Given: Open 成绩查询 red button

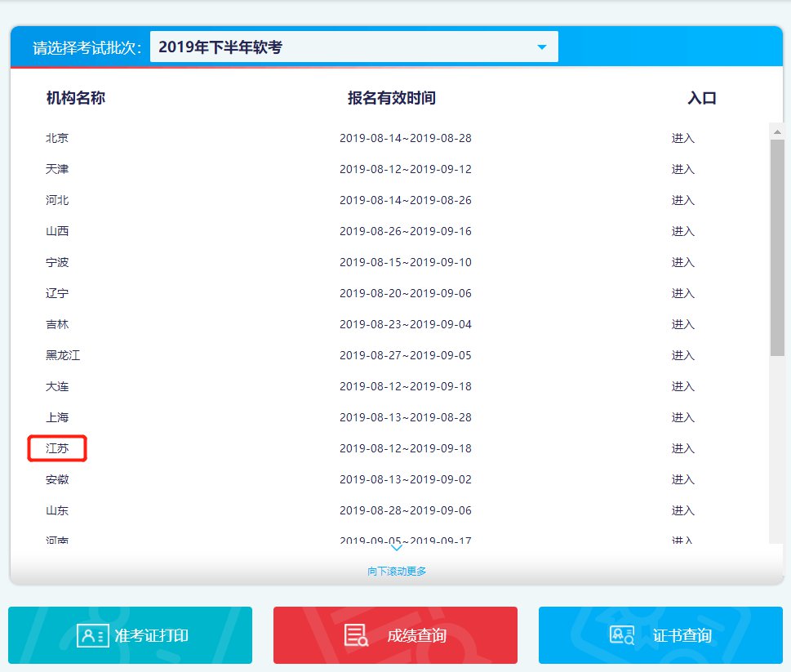Looking at the screenshot, I should tap(396, 635).
